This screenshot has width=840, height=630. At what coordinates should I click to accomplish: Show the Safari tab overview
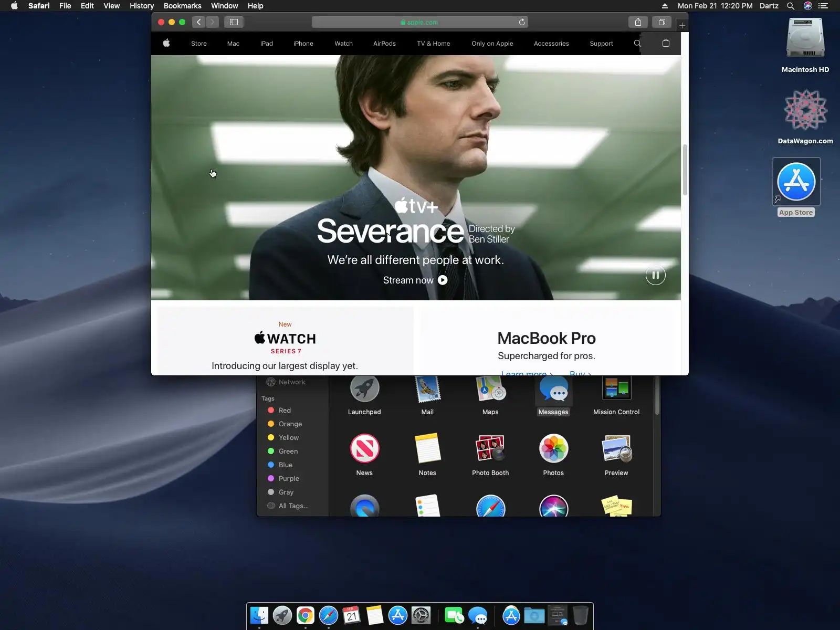(661, 22)
